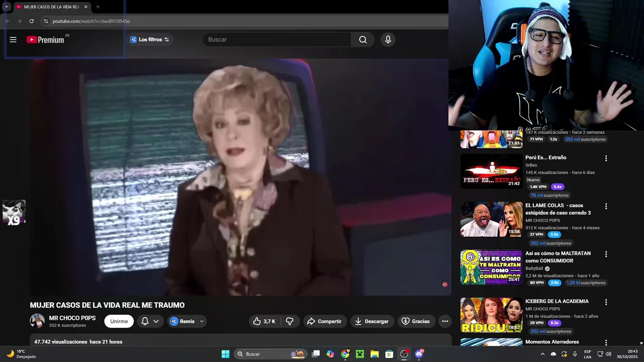Like the video (3,7 K)
The height and width of the screenshot is (362, 644).
coord(265,321)
